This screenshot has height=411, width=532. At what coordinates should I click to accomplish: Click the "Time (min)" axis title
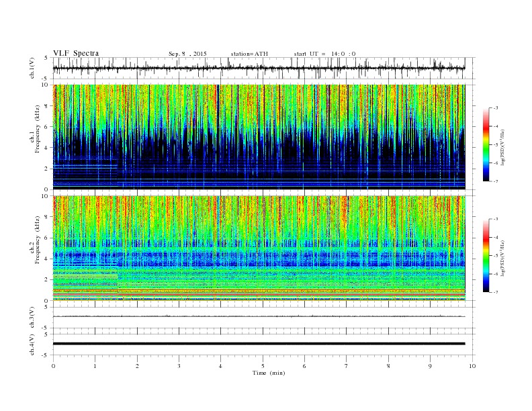269,373
